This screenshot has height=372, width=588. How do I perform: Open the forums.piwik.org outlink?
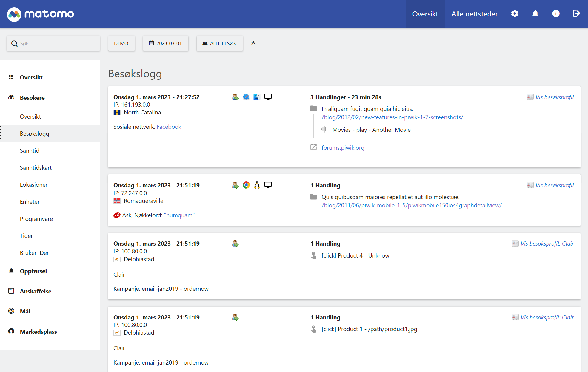(x=343, y=148)
